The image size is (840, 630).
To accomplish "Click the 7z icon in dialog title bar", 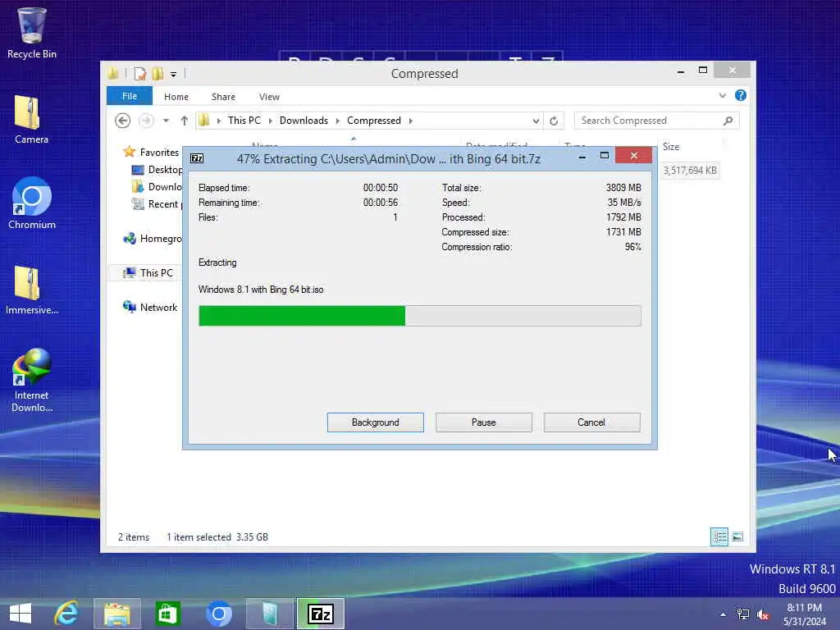I will click(x=197, y=158).
